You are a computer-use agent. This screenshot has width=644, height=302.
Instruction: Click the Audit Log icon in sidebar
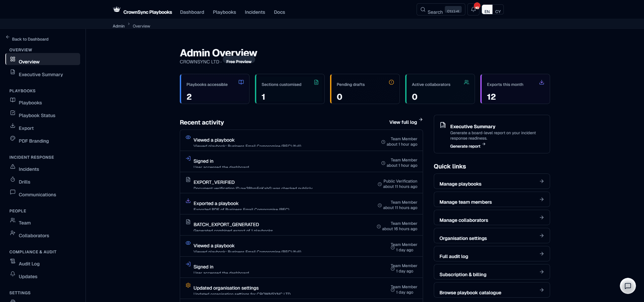pyautogui.click(x=13, y=261)
